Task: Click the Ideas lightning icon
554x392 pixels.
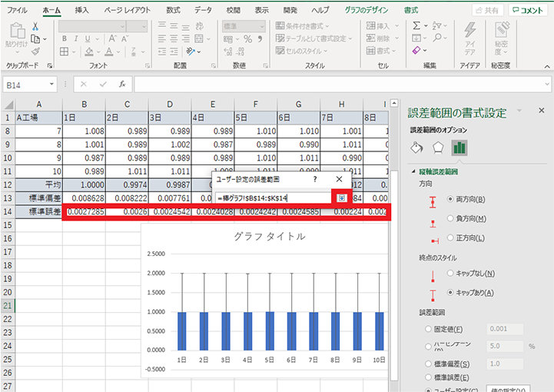Action: (470, 30)
